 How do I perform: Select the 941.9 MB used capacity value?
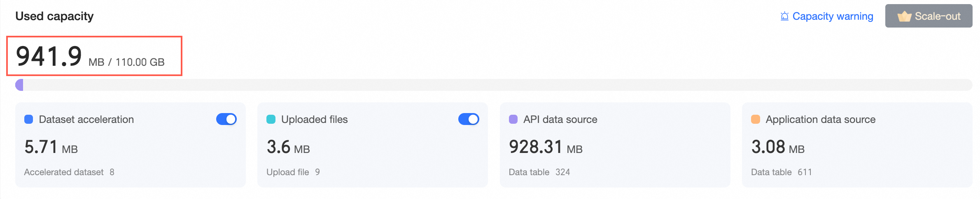pos(49,56)
